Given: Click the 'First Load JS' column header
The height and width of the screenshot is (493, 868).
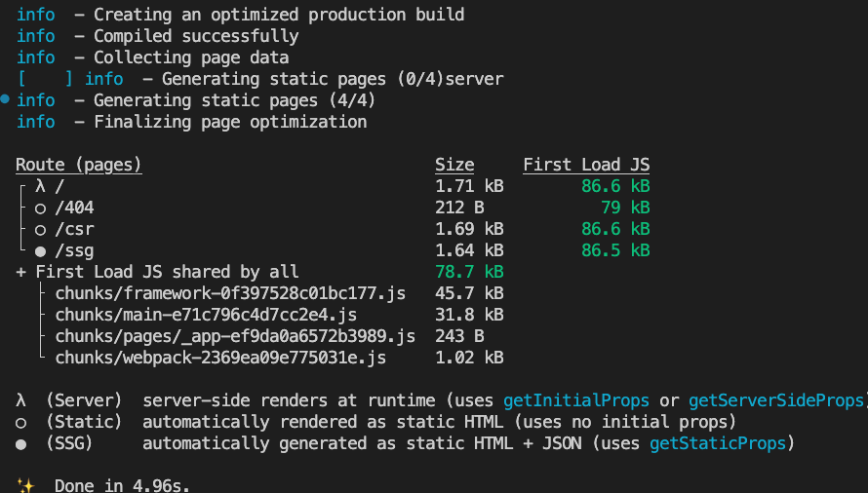Looking at the screenshot, I should coord(586,165).
